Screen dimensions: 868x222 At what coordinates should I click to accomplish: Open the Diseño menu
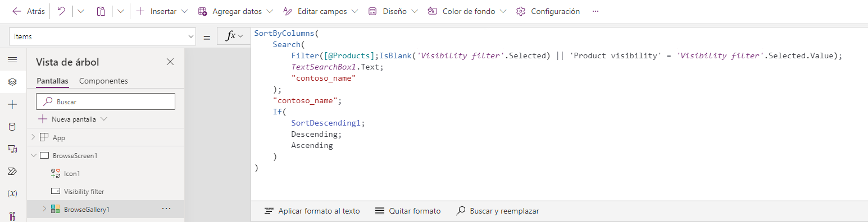(393, 11)
